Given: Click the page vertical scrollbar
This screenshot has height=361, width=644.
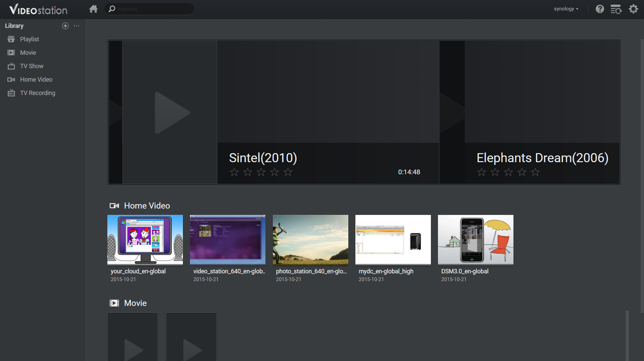Looking at the screenshot, I should pos(642,176).
